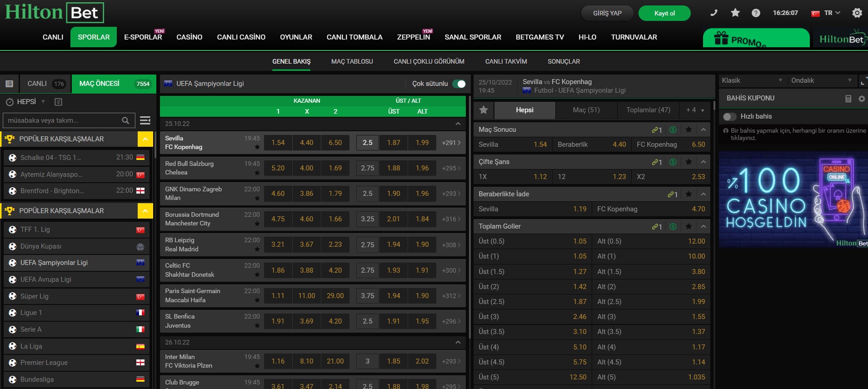
Task: Toggle the Çok sütunlu switch
Action: point(459,84)
